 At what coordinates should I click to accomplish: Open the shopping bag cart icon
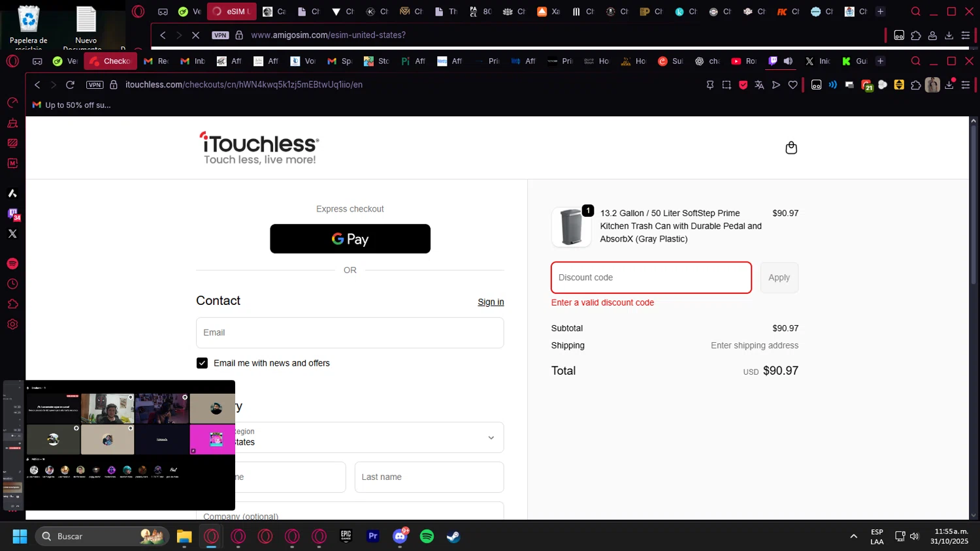click(x=791, y=148)
